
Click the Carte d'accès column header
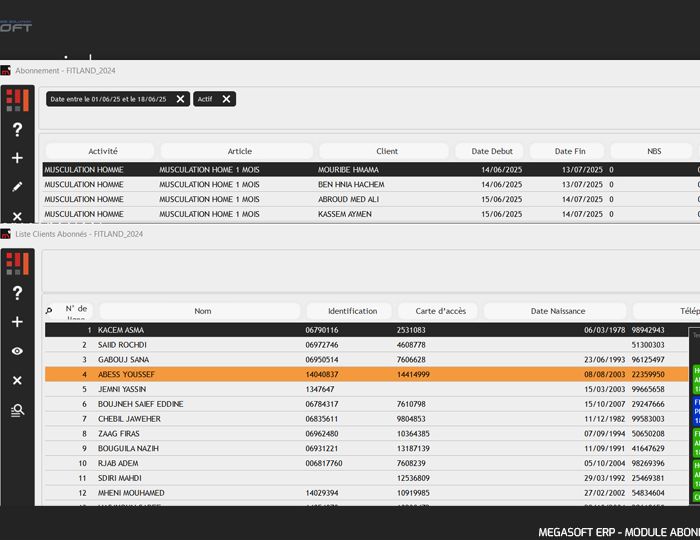click(438, 311)
